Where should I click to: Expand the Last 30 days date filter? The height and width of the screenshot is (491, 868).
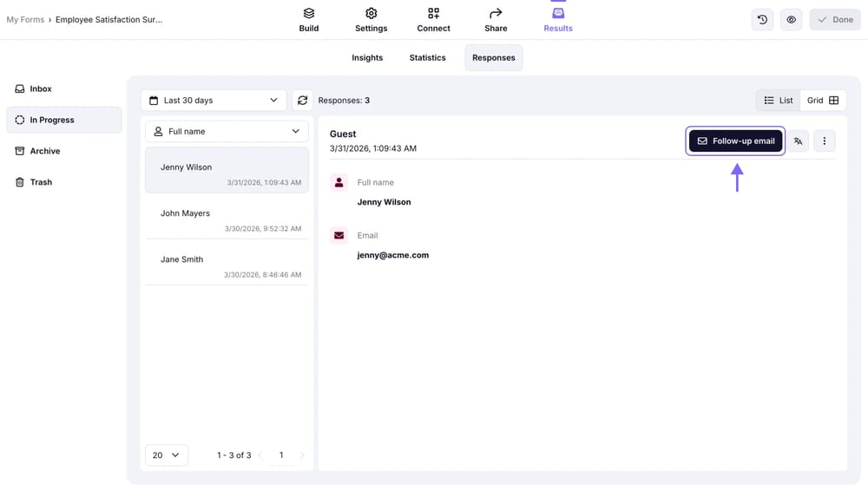click(x=214, y=101)
